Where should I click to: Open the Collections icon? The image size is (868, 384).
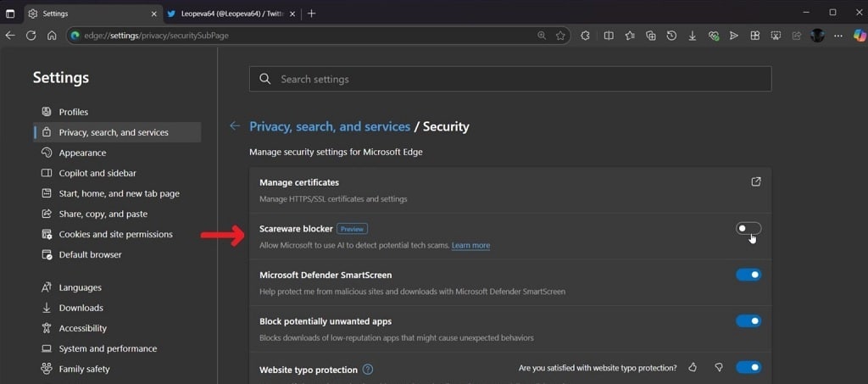point(651,36)
